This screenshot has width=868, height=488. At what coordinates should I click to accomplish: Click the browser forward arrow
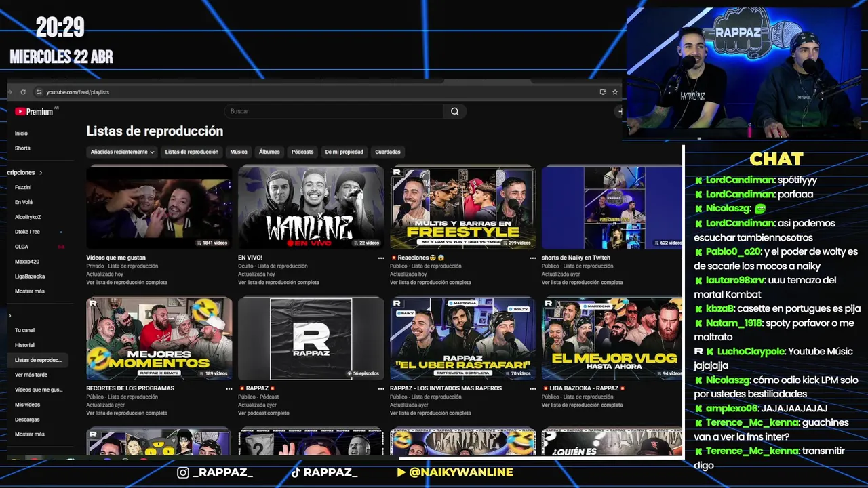click(10, 92)
